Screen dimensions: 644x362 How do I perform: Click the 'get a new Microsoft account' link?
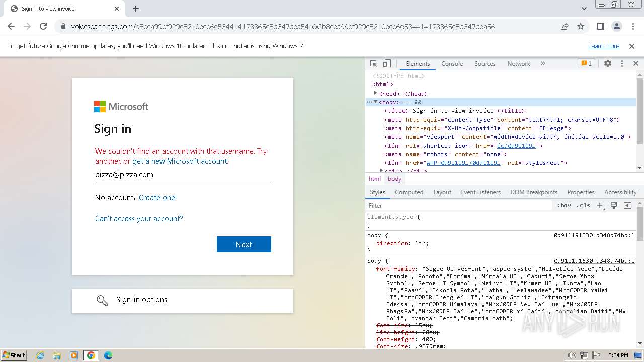(180, 161)
